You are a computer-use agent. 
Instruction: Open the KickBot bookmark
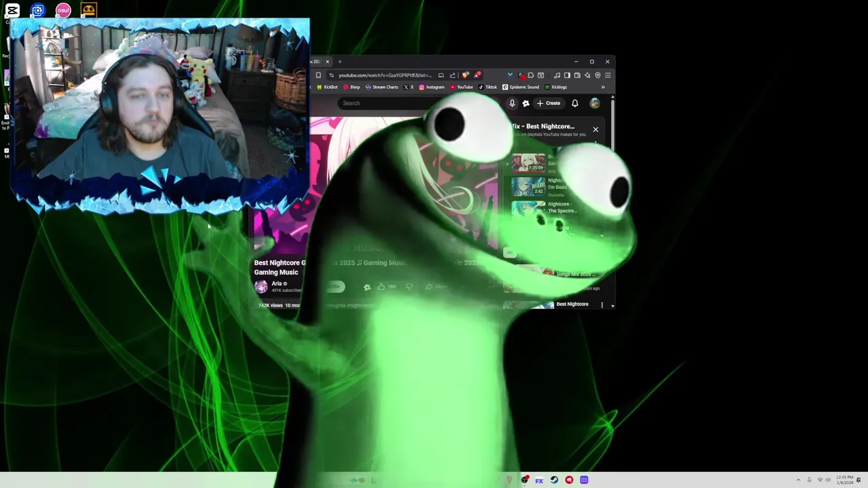click(x=327, y=87)
